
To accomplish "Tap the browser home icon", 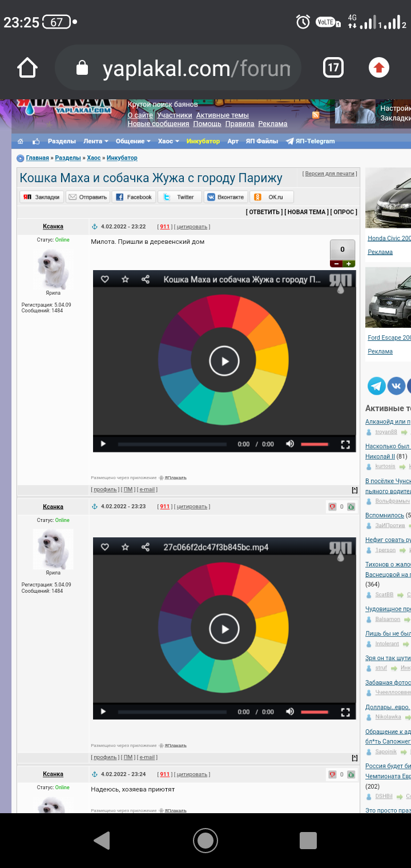I will (x=27, y=69).
